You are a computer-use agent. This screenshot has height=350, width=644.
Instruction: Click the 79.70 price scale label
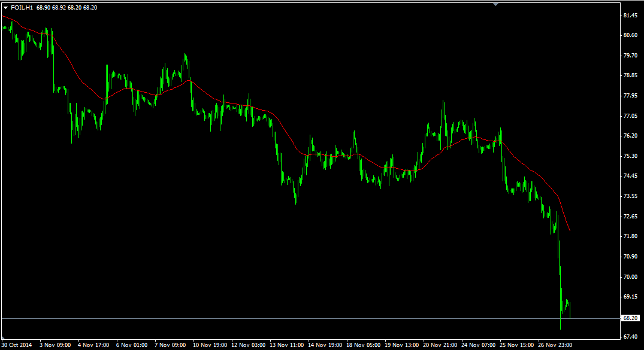coord(630,56)
